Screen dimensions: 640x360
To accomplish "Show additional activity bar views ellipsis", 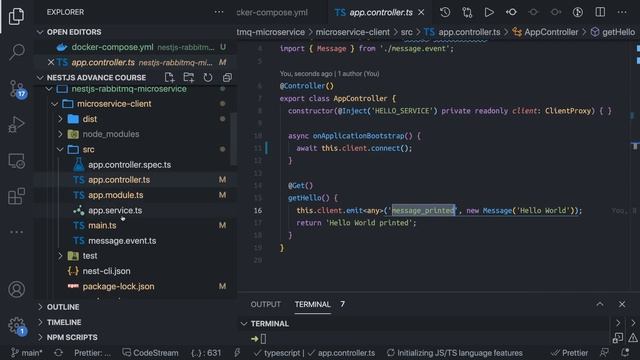I will [16, 232].
